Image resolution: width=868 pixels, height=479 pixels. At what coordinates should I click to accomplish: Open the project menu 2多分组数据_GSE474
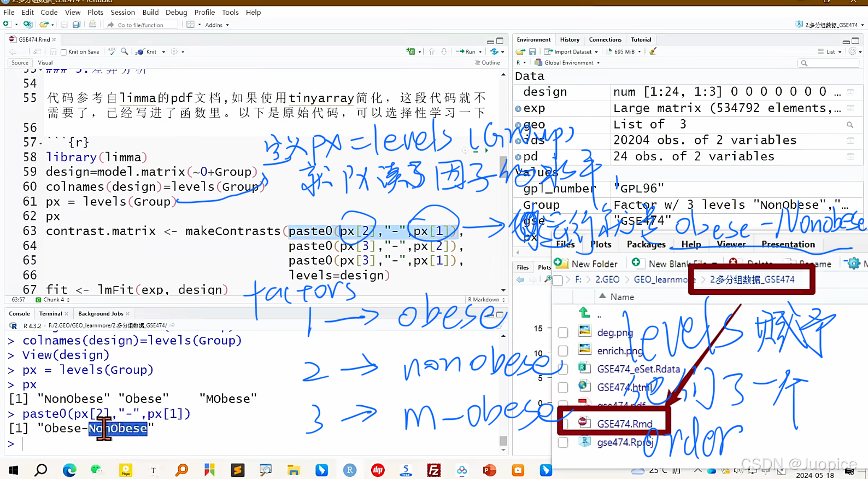830,25
